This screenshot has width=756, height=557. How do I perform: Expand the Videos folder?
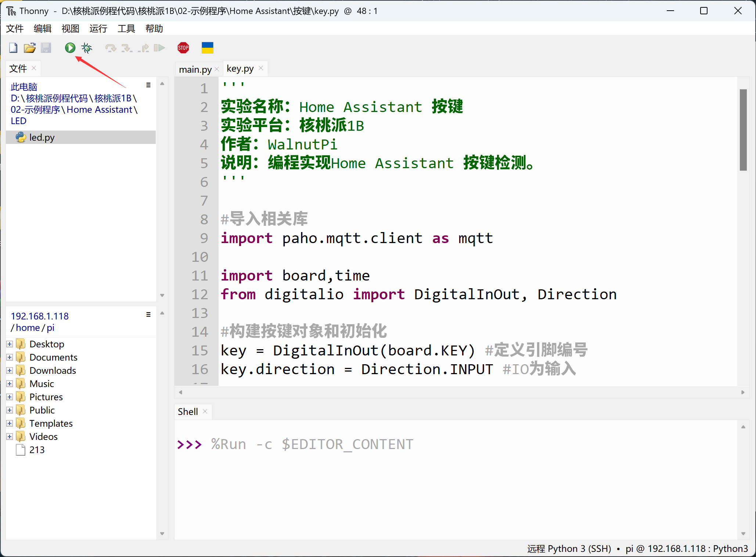pyautogui.click(x=10, y=437)
